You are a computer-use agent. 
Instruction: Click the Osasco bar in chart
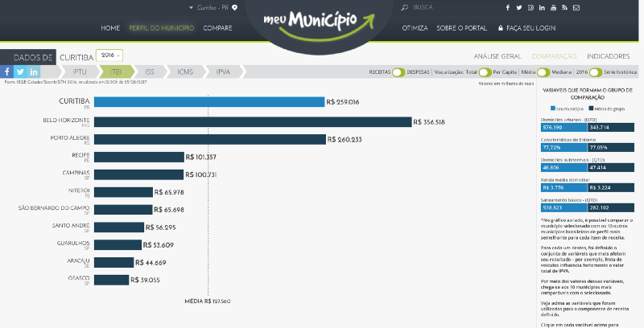pos(111,280)
